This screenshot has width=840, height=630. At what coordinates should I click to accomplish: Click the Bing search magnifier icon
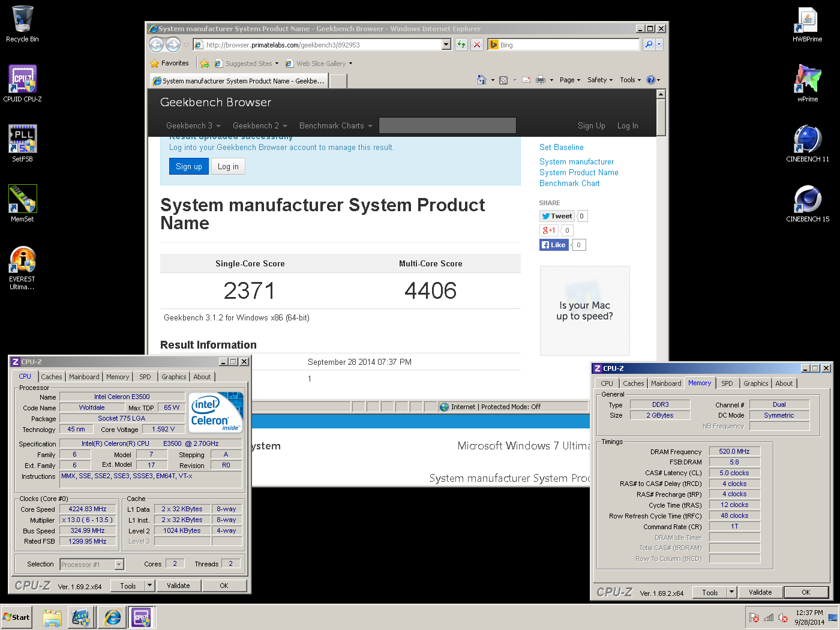(x=648, y=44)
